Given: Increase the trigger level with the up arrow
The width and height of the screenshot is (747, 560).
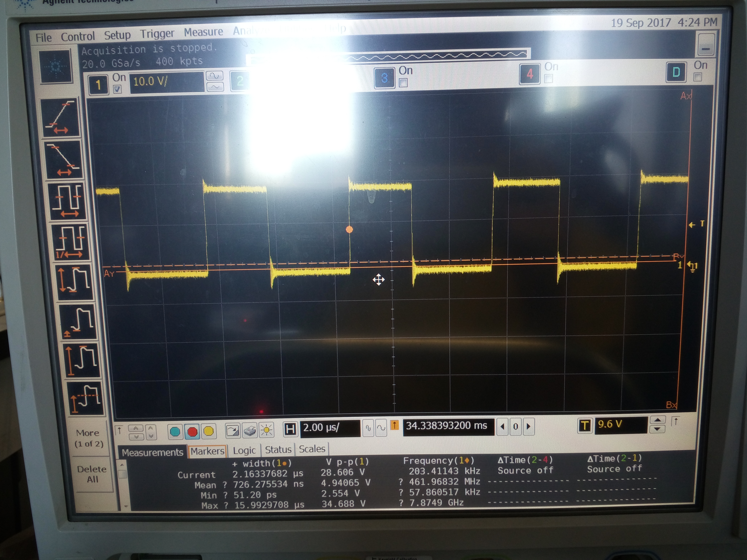Looking at the screenshot, I should pos(657,420).
